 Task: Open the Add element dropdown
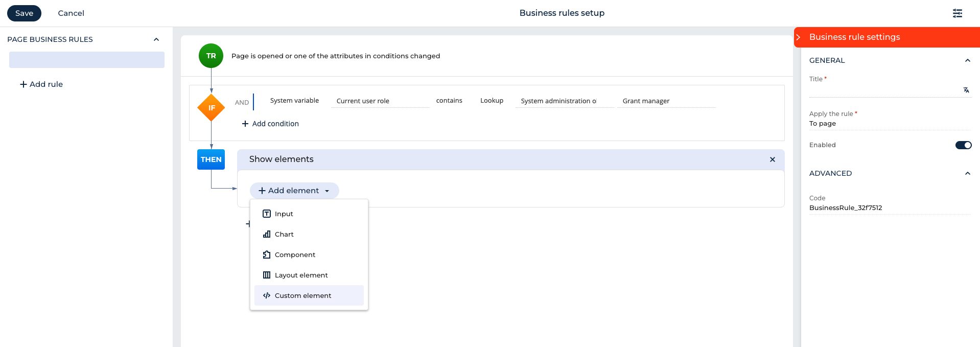[x=294, y=191]
